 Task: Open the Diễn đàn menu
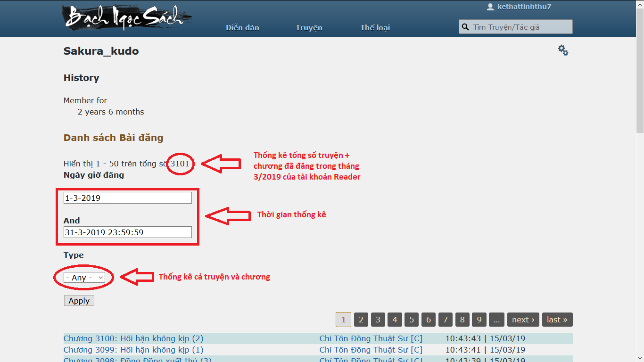[x=242, y=27]
